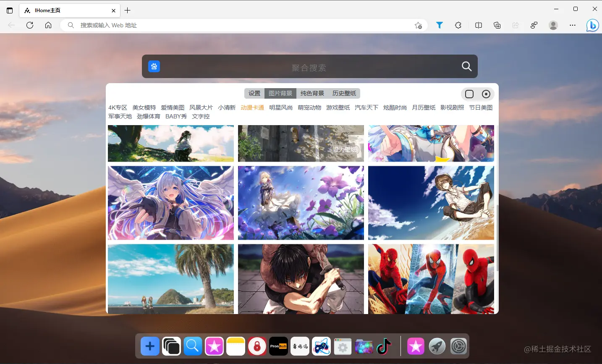Screen dimensions: 602x364
Task: Select the 游戏壁纸 category
Action: (x=338, y=107)
